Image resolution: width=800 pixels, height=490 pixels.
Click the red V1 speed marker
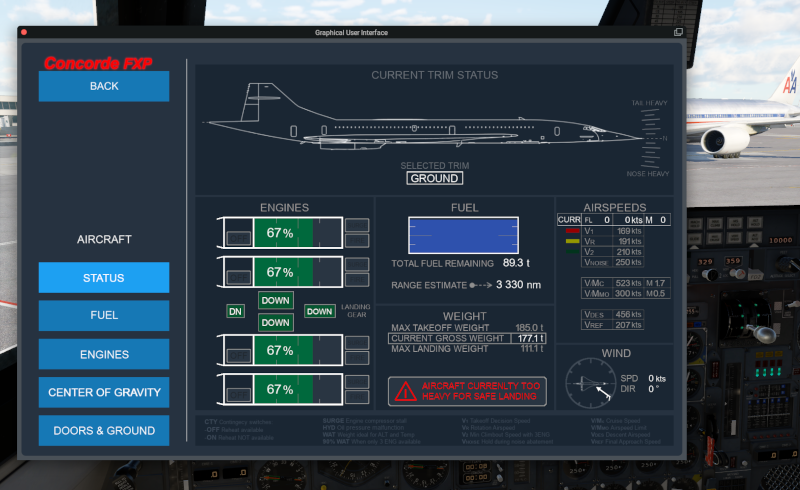coord(572,231)
